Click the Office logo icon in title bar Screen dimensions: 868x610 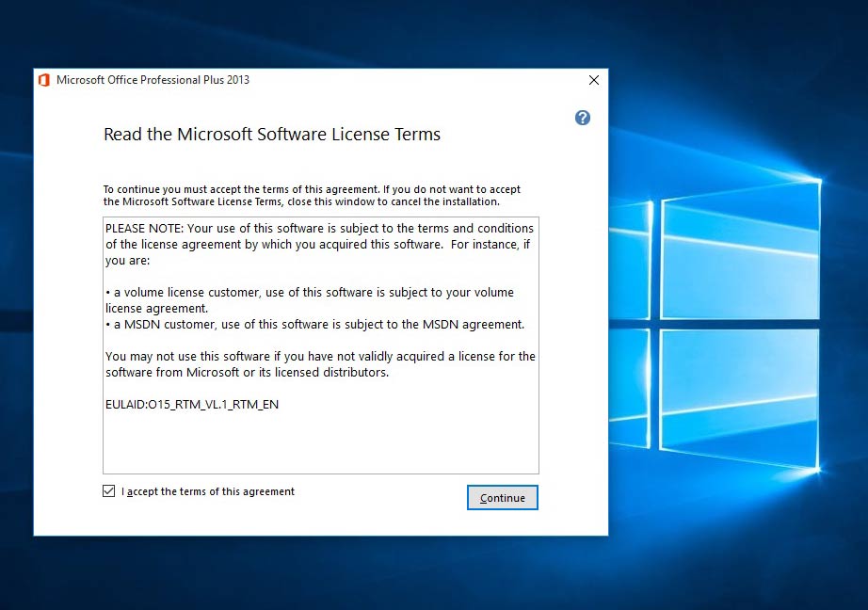click(x=44, y=80)
